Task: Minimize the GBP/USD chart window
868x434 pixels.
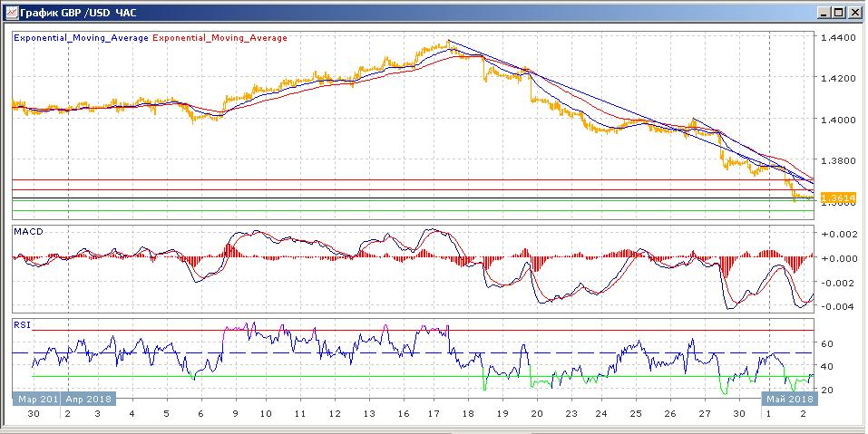Action: (823, 13)
